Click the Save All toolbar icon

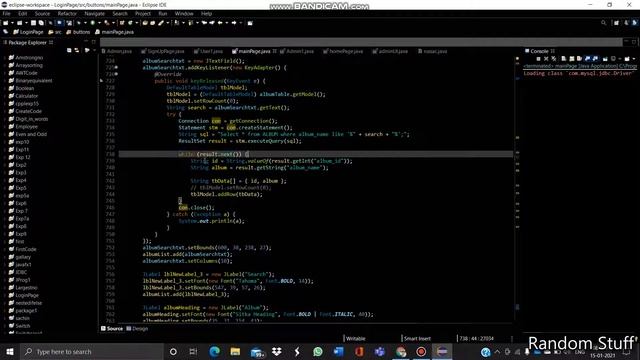(41, 23)
